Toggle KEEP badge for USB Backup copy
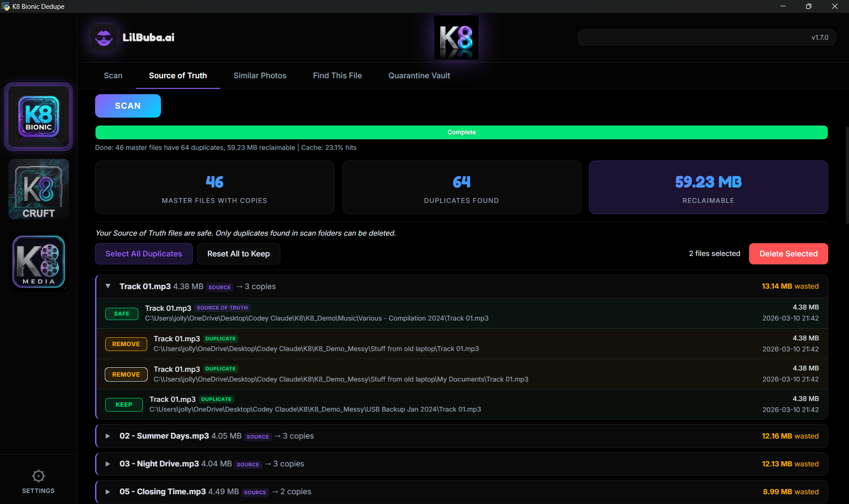The width and height of the screenshot is (849, 504). click(x=124, y=405)
